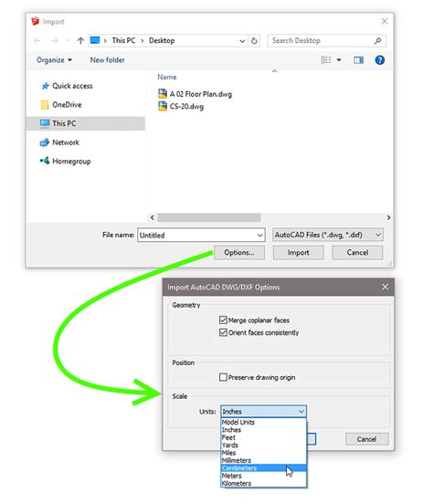433x504 pixels.
Task: Click Cancel in DWG/DXF Options dialog
Action: (x=366, y=439)
